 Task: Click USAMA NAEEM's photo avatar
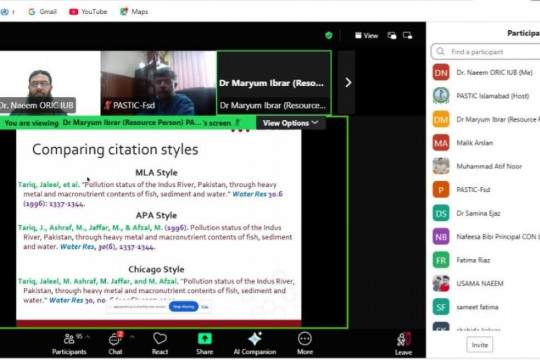click(x=441, y=284)
